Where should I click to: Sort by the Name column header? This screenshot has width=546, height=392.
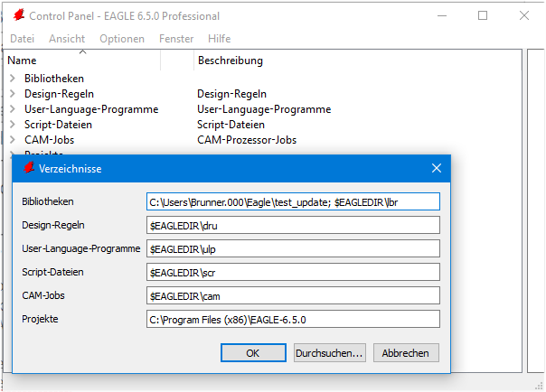pos(83,61)
